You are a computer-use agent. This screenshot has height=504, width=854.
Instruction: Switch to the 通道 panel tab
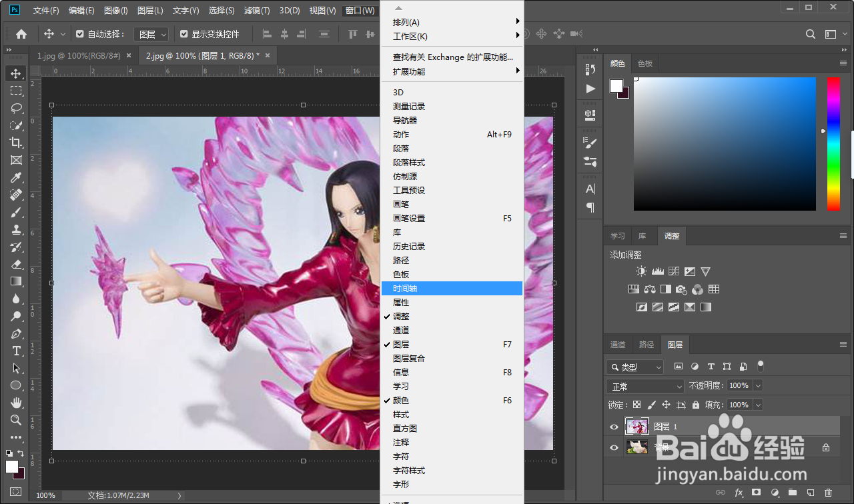point(618,345)
